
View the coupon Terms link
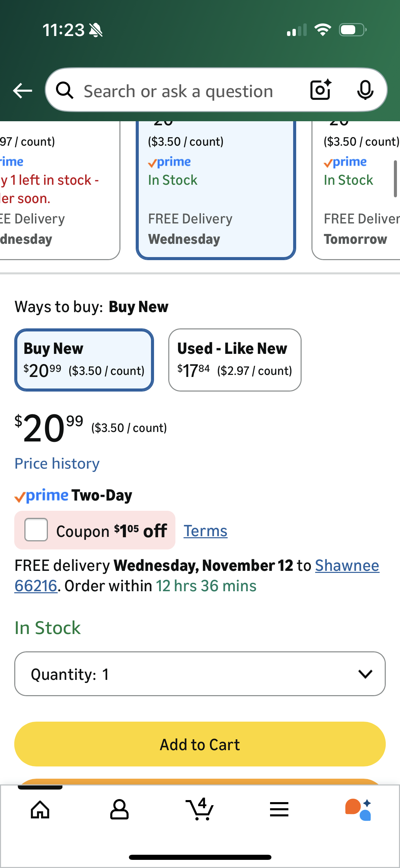(x=205, y=531)
